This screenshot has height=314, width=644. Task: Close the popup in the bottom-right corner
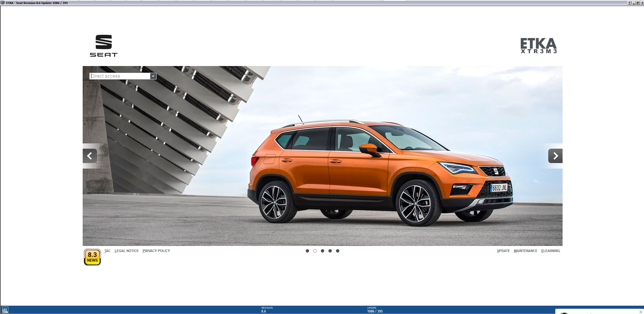pyautogui.click(x=641, y=312)
